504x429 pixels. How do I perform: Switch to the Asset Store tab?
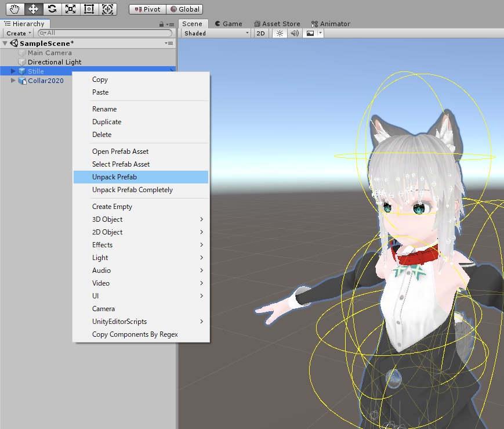(x=277, y=24)
